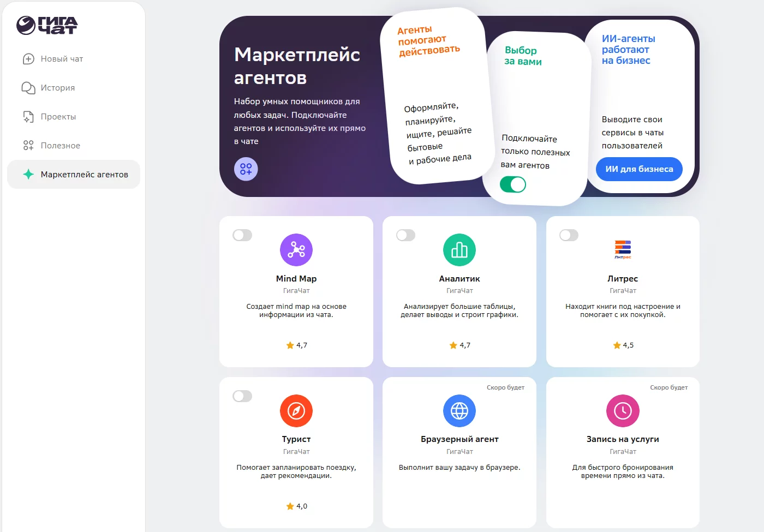Enable the Mind Map agent toggle
Image resolution: width=764 pixels, height=532 pixels.
pos(242,235)
